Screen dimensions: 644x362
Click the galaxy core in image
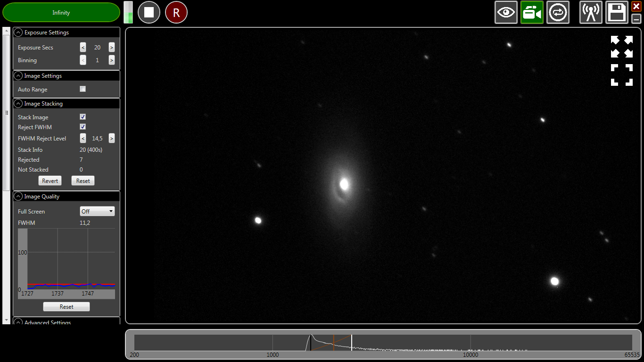pos(344,184)
